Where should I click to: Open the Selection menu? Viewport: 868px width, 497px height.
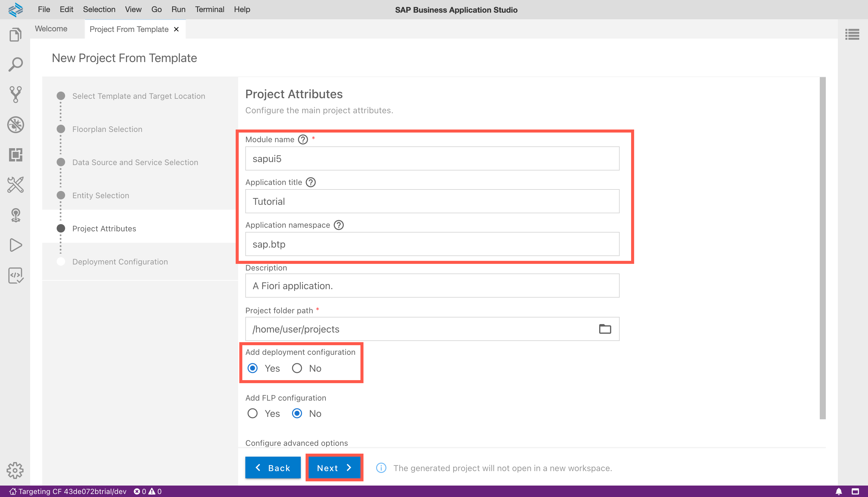point(99,10)
